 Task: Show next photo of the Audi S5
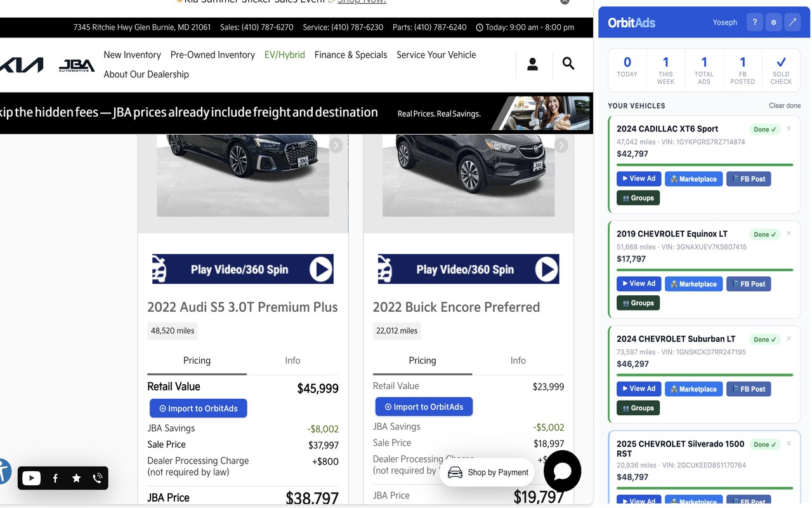[x=336, y=145]
